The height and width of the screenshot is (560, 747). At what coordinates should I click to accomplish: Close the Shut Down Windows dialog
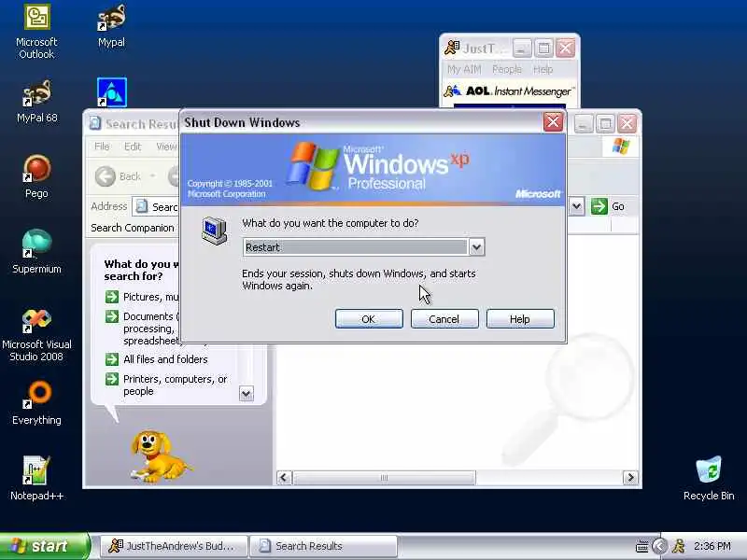(x=553, y=122)
